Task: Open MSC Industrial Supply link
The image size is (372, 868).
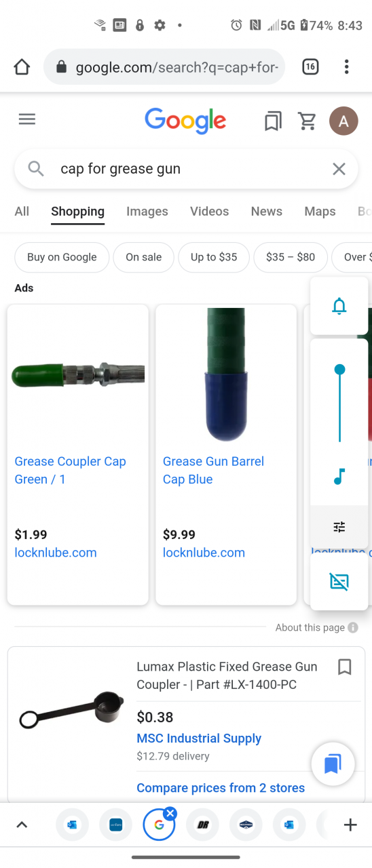Action: click(x=199, y=738)
